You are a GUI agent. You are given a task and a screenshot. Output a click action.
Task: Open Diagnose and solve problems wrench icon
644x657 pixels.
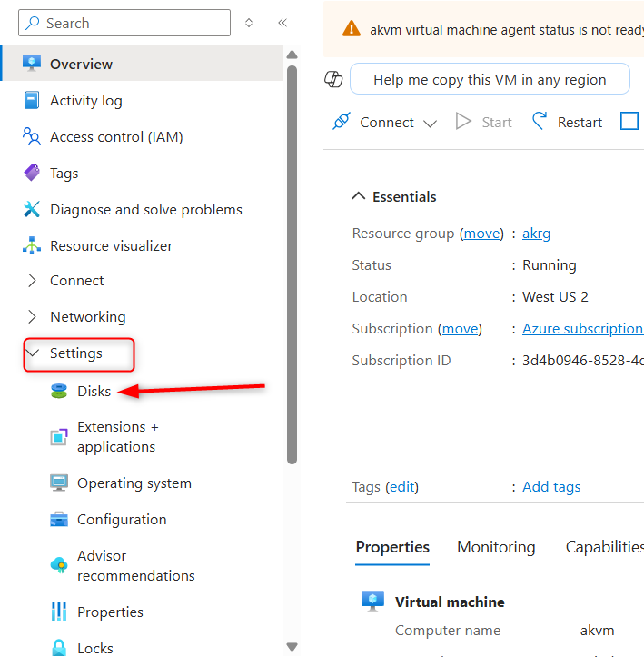(x=33, y=210)
